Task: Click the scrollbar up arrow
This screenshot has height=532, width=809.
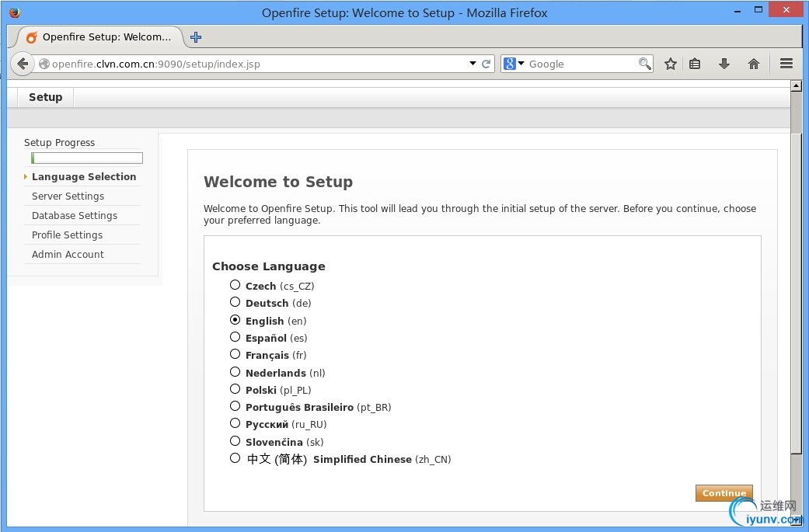Action: coord(796,86)
